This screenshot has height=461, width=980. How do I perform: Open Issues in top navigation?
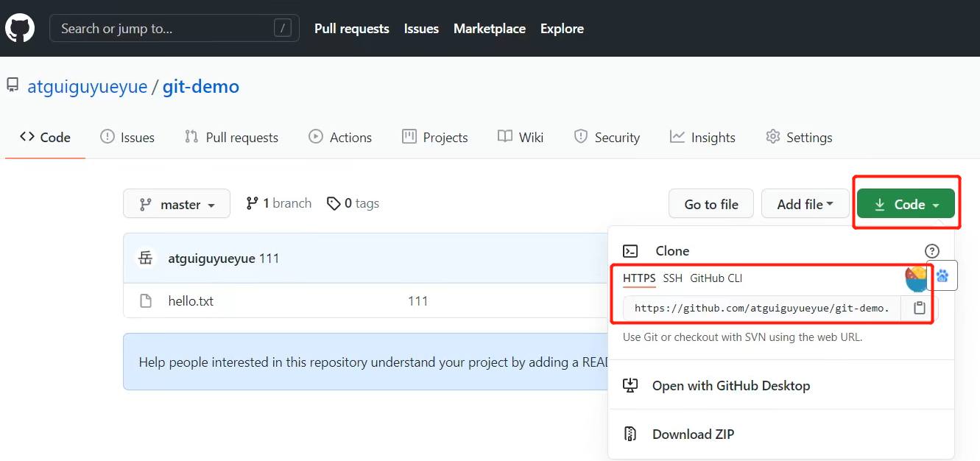pos(421,29)
